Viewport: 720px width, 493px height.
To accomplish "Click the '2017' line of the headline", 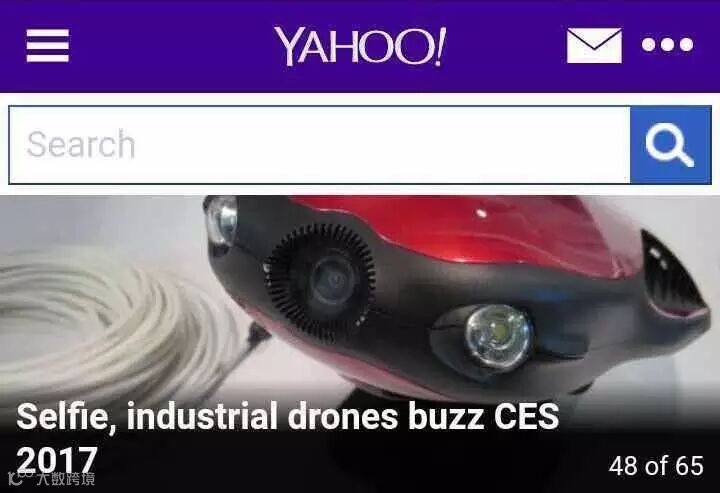I will (57, 459).
